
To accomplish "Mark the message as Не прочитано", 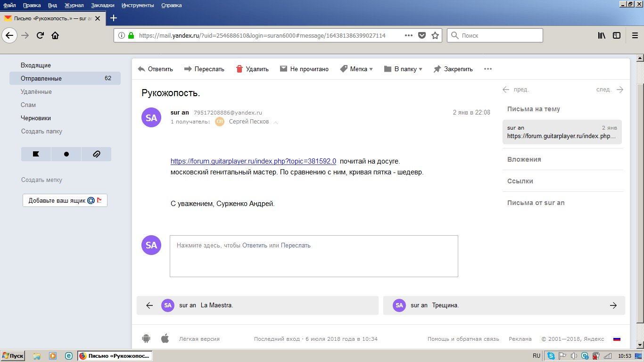I will [304, 69].
